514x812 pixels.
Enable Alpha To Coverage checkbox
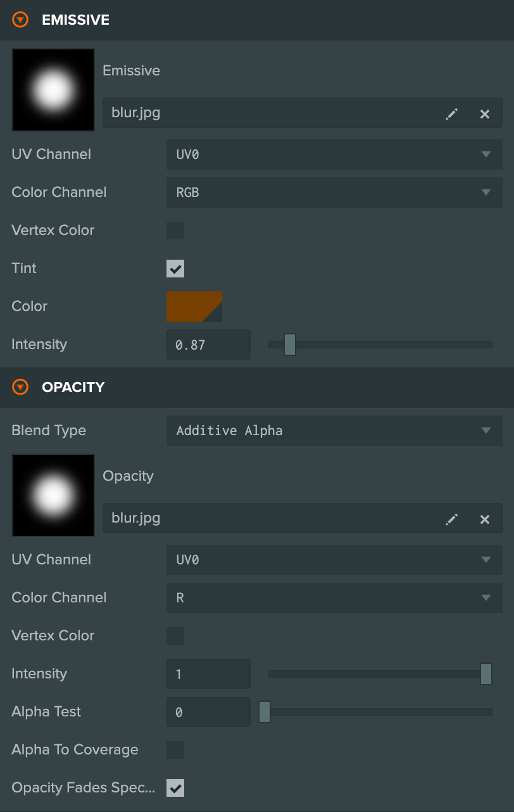[175, 750]
